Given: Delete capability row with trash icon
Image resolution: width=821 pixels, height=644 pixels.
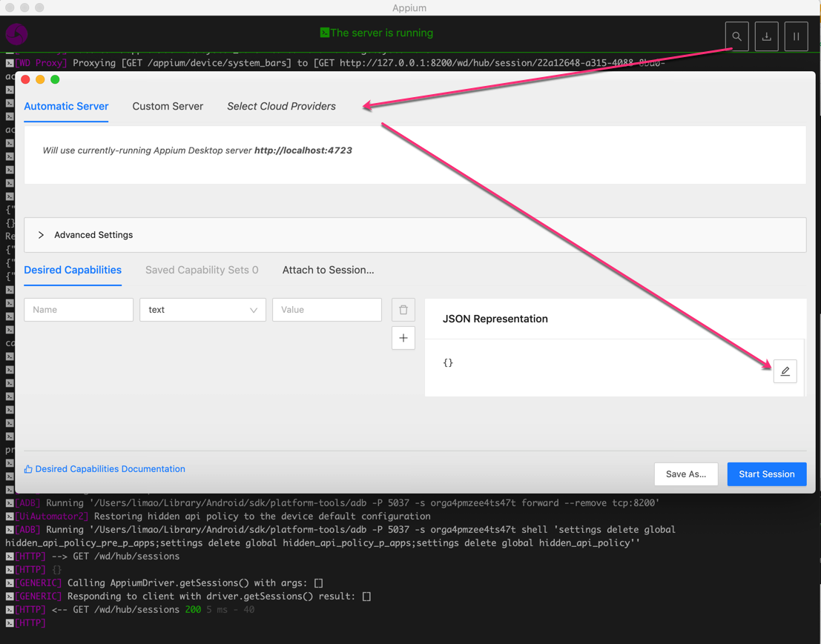Looking at the screenshot, I should pos(403,310).
